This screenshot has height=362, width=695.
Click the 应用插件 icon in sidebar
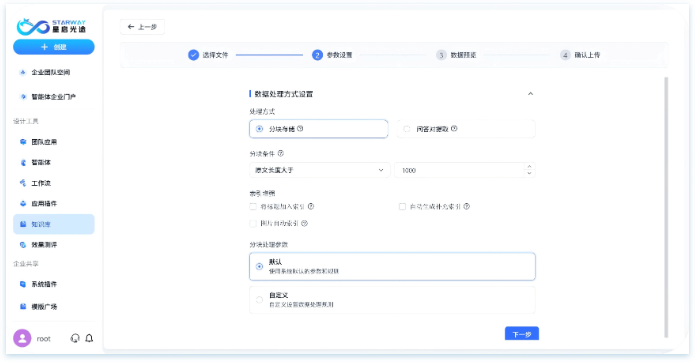coord(23,203)
